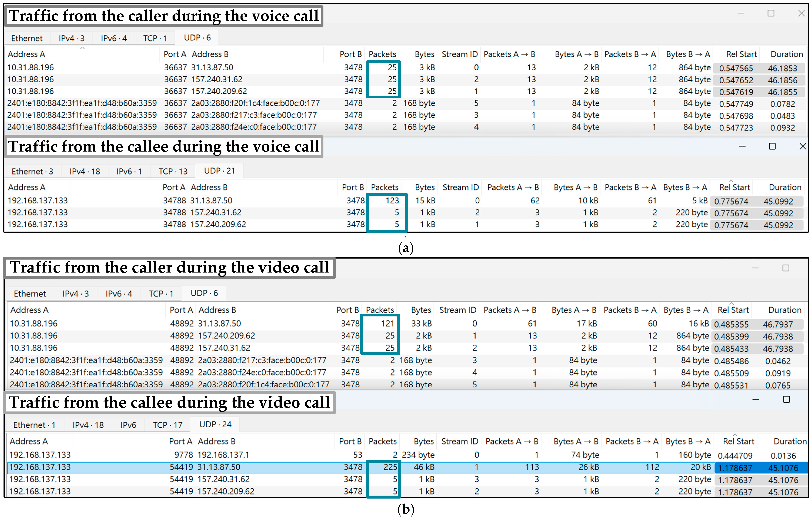Maximize the callee video call window
Viewport: 812px width, 518px height.
pyautogui.click(x=786, y=400)
